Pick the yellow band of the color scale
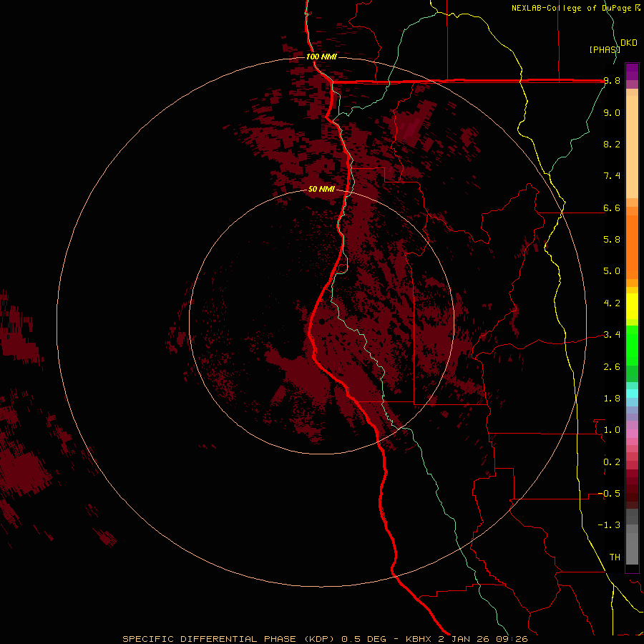The width and height of the screenshot is (644, 644). point(632,306)
